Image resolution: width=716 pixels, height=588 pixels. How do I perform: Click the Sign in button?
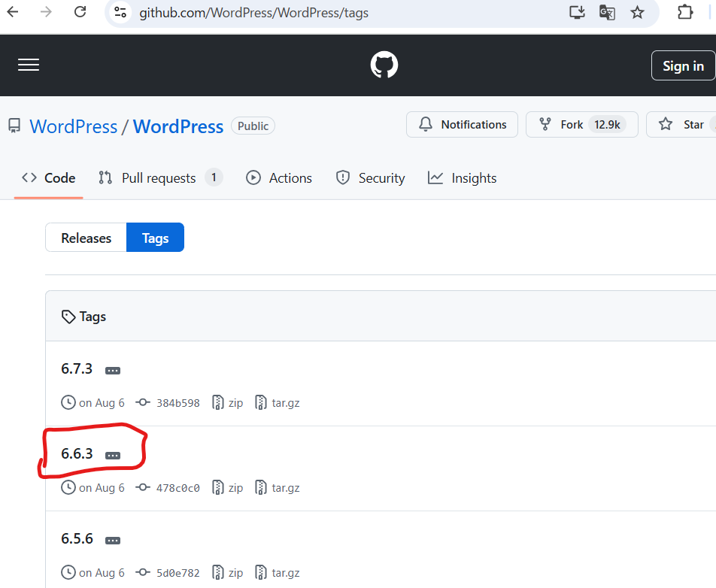[683, 65]
